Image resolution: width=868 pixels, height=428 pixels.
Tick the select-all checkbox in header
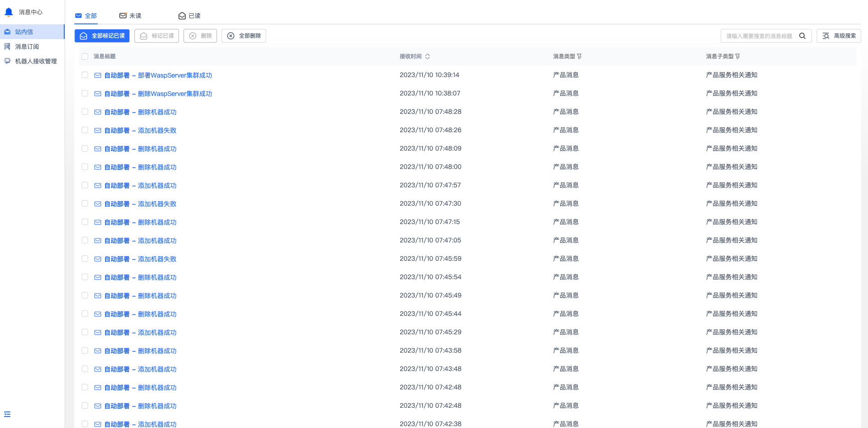coord(85,56)
